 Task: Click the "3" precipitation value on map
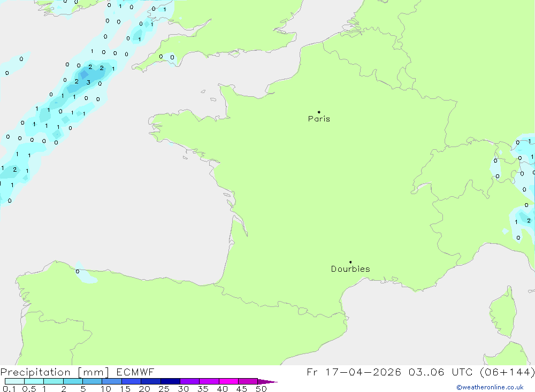[x=88, y=82]
